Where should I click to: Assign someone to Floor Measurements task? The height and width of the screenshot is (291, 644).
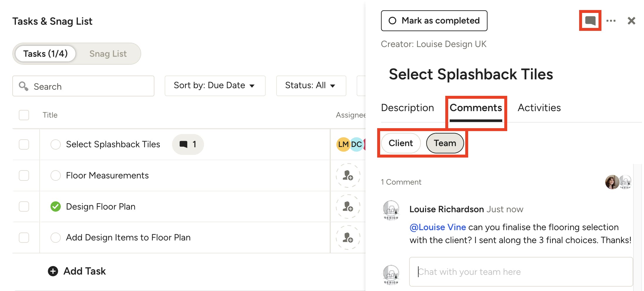coord(348,175)
